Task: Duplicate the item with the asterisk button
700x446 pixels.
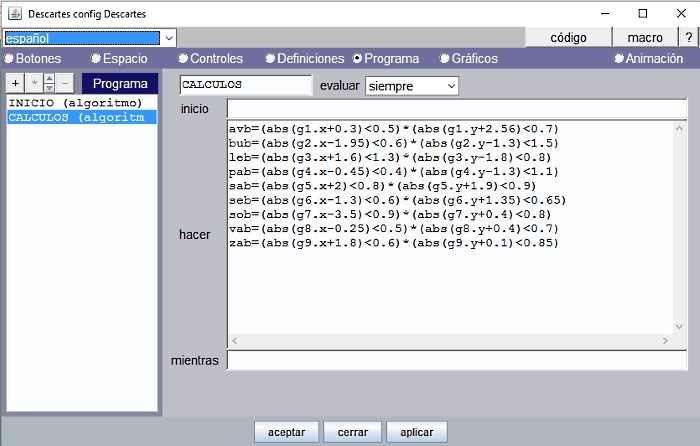Action: pyautogui.click(x=34, y=83)
